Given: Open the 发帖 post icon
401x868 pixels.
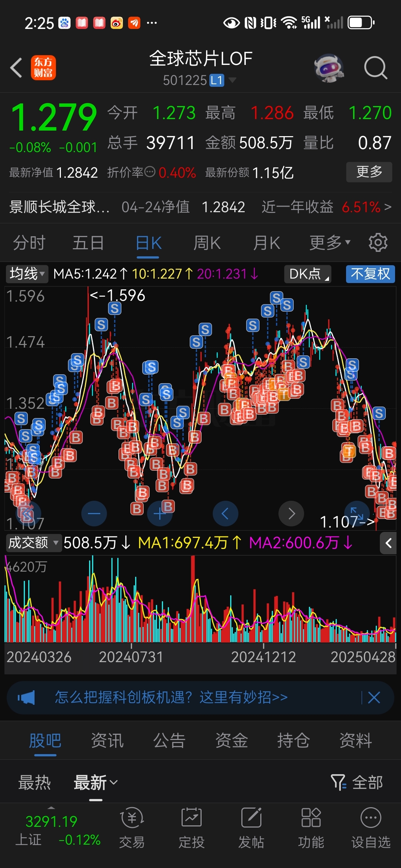Looking at the screenshot, I should tap(251, 818).
